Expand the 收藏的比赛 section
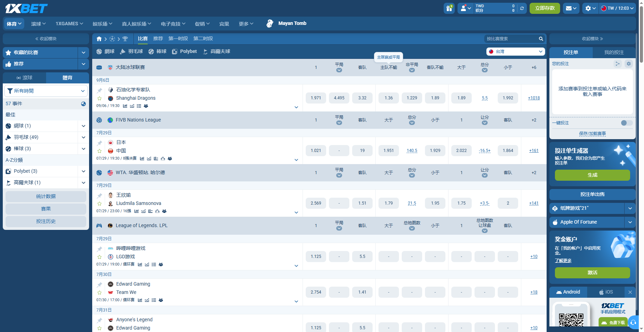Image resolution: width=644 pixels, height=332 pixels. pos(83,53)
